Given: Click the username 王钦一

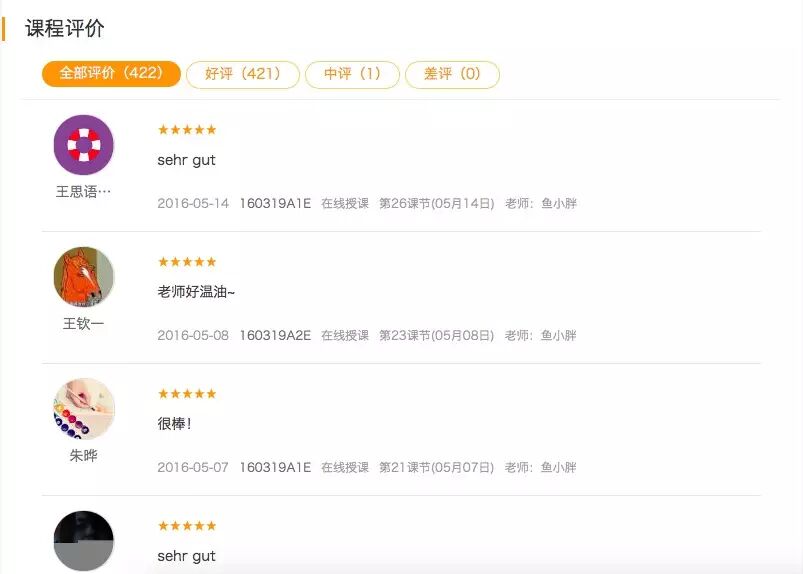Looking at the screenshot, I should (x=83, y=324).
